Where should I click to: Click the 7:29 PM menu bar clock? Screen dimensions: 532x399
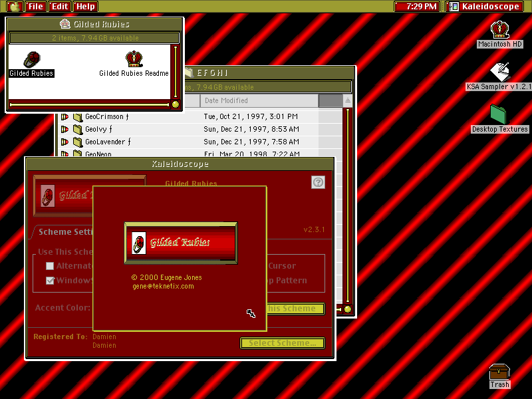click(417, 7)
